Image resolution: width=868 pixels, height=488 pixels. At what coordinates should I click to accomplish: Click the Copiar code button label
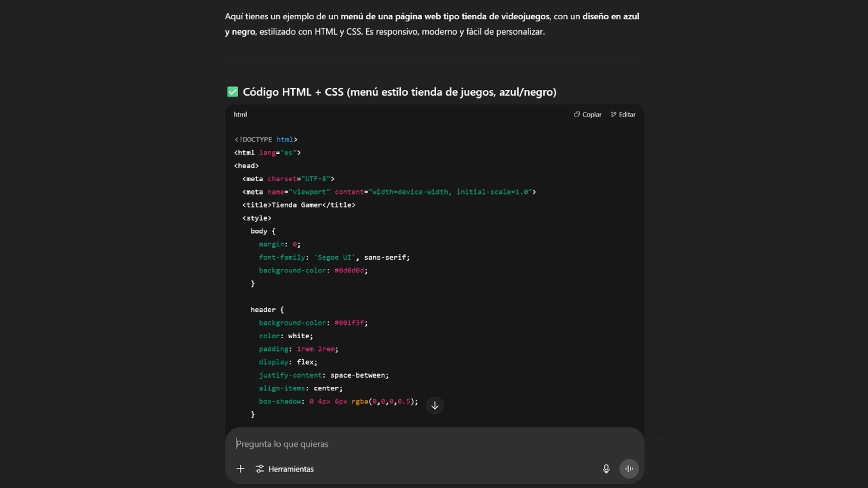[592, 115]
